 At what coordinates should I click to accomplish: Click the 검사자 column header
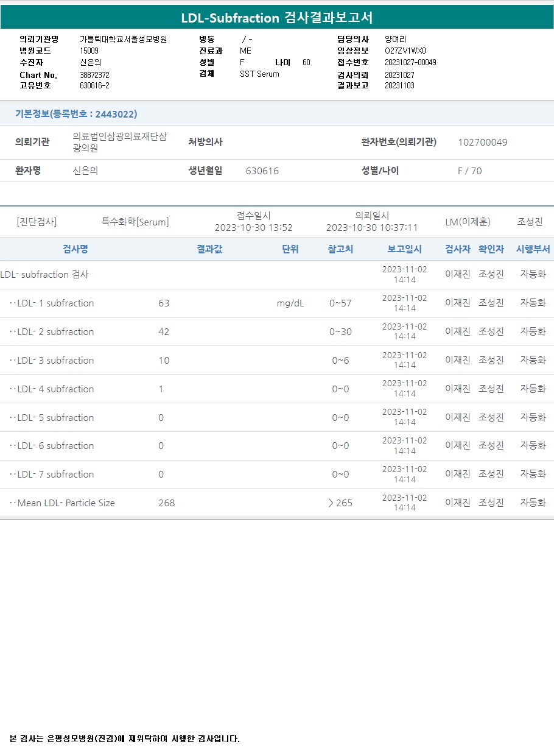[x=457, y=249]
